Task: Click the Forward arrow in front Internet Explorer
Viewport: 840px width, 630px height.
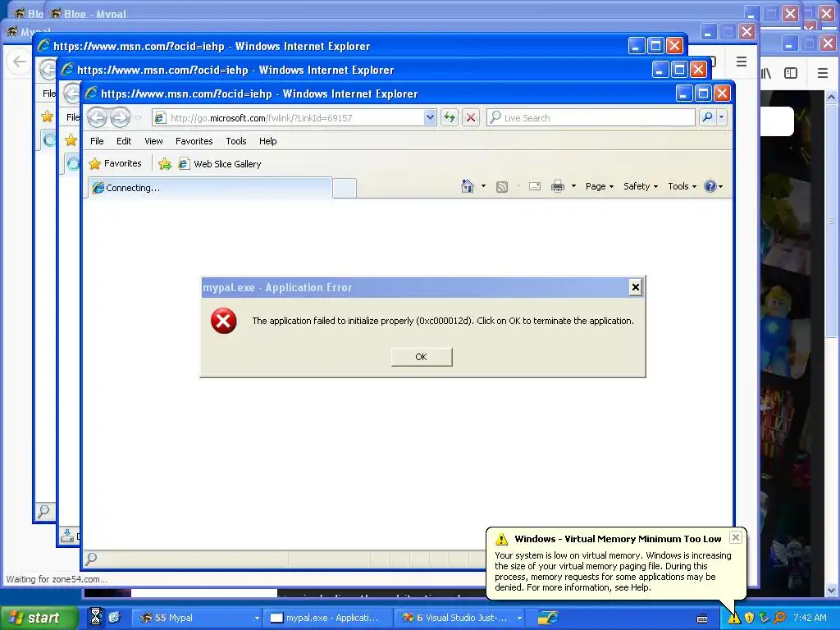Action: point(120,117)
